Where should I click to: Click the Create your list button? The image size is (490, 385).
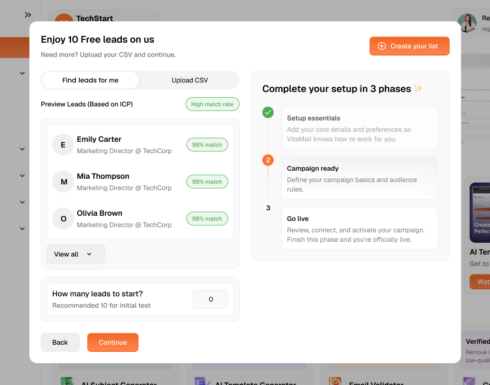pos(409,46)
